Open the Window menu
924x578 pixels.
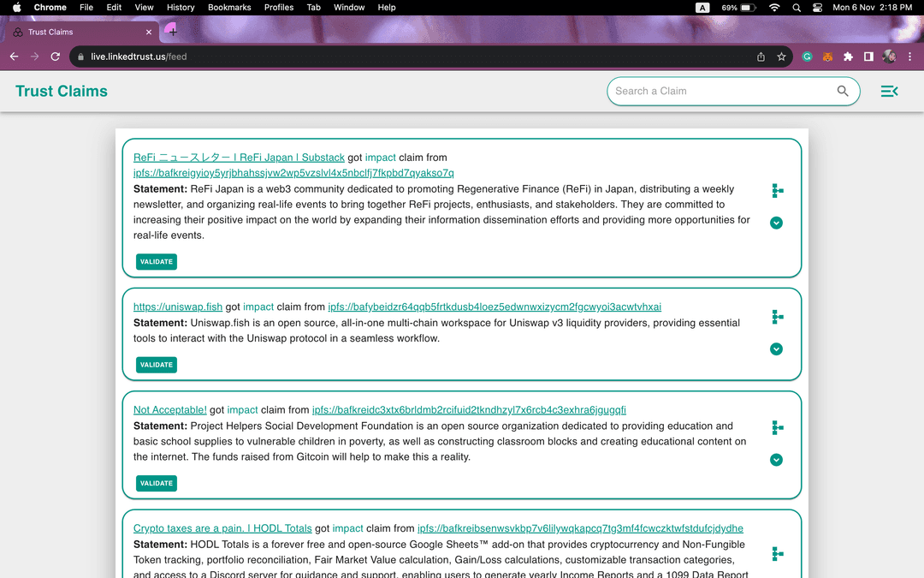349,8
